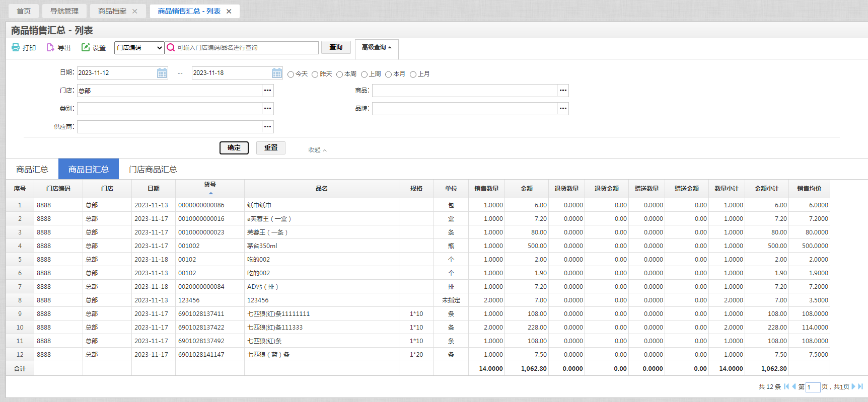868x402 pixels.
Task: Open the end date calendar icon
Action: (277, 73)
